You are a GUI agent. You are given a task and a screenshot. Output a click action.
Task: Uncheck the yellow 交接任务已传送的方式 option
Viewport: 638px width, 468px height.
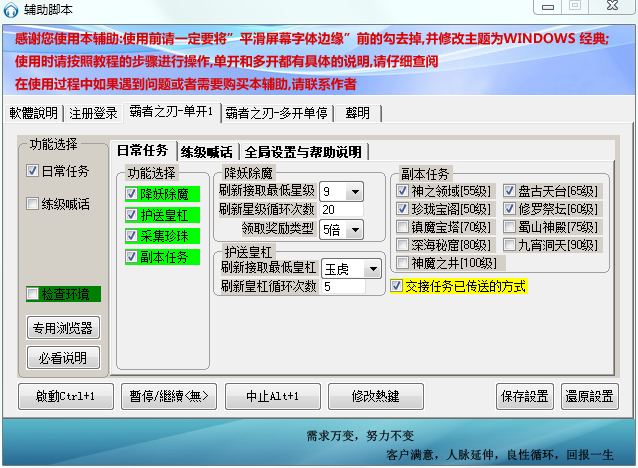[x=396, y=286]
